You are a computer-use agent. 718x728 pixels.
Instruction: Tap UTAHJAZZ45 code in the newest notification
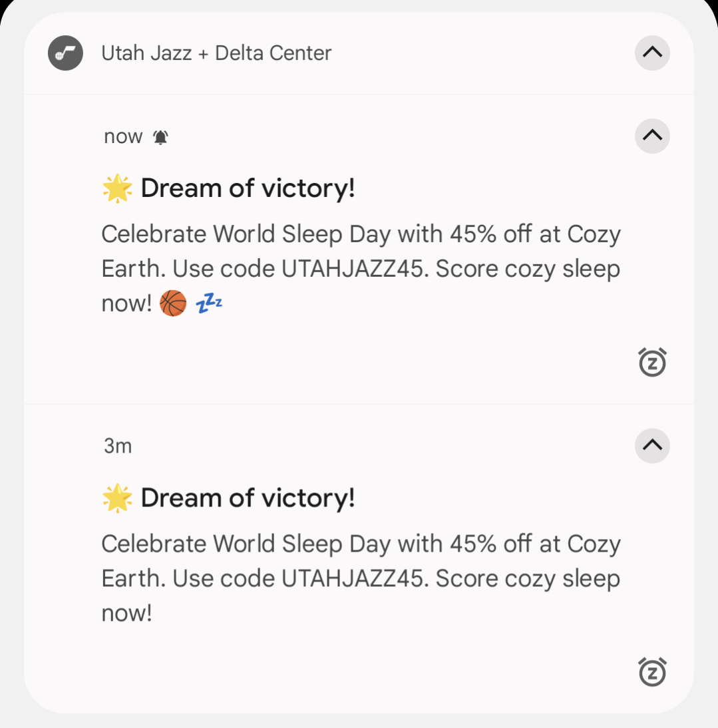pyautogui.click(x=353, y=270)
